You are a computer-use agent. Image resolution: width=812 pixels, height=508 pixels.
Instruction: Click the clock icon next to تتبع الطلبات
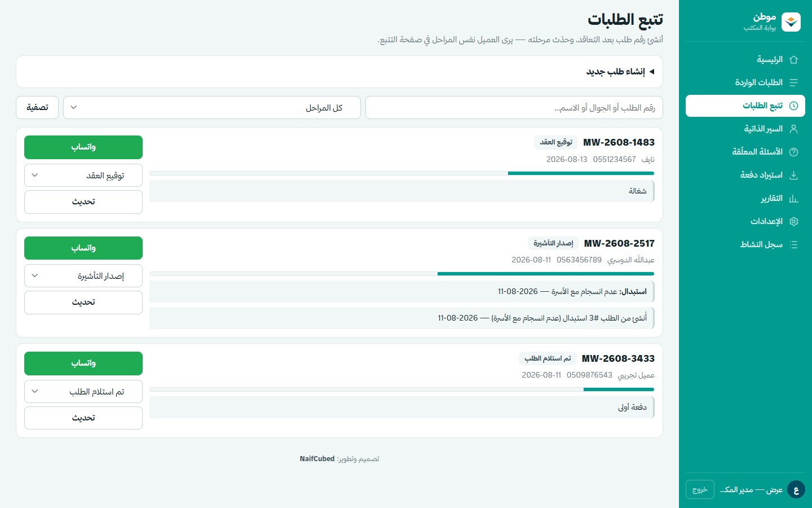pos(794,106)
